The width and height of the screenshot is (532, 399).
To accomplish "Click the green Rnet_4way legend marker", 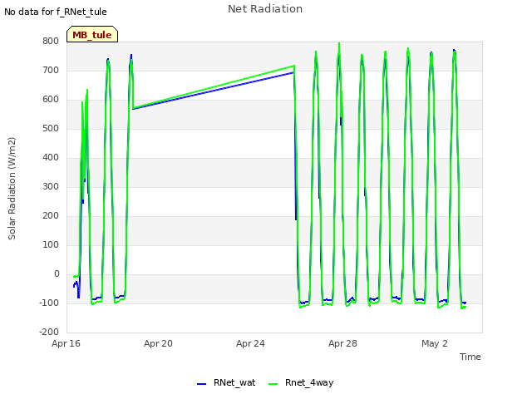I will [273, 384].
